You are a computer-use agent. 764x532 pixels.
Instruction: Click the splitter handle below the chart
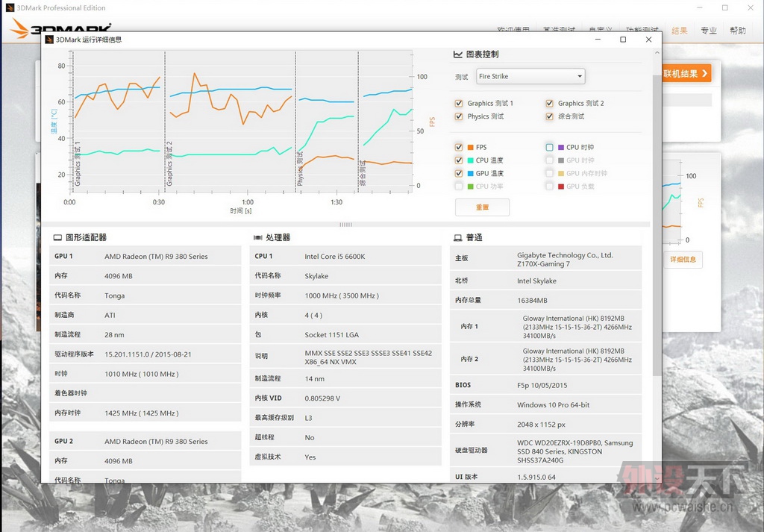tap(345, 225)
